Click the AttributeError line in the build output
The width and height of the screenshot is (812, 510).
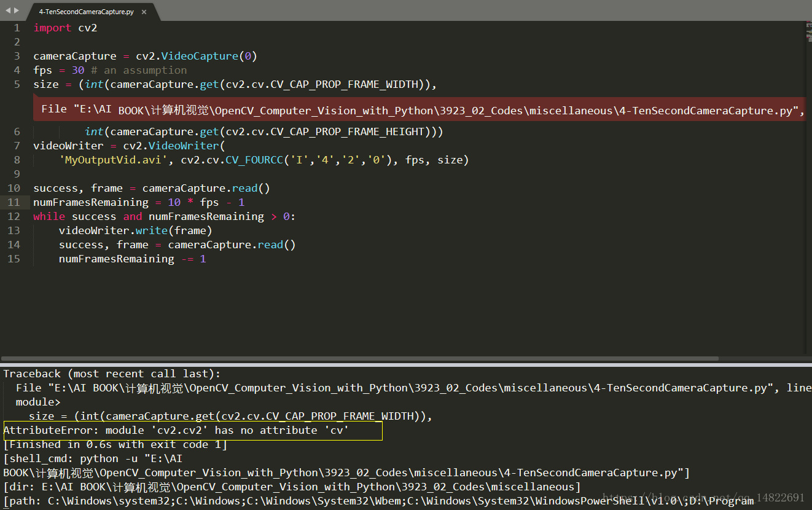pos(176,430)
